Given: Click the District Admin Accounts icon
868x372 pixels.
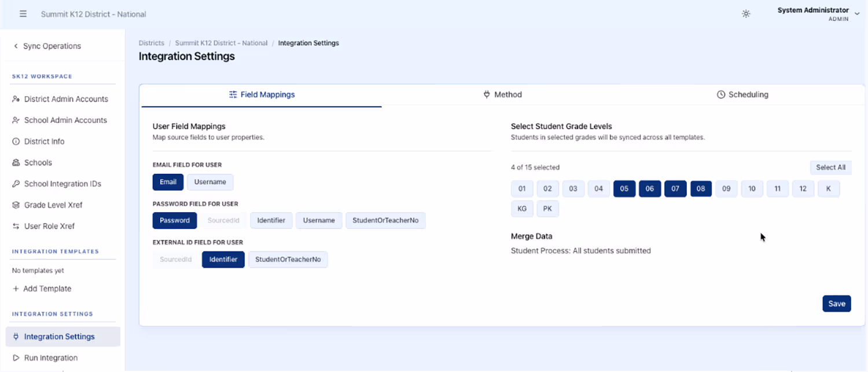Looking at the screenshot, I should point(16,99).
